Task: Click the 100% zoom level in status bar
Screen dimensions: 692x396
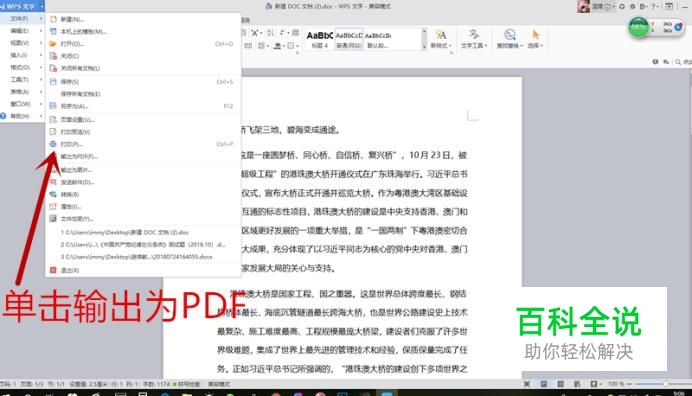Action: point(616,384)
